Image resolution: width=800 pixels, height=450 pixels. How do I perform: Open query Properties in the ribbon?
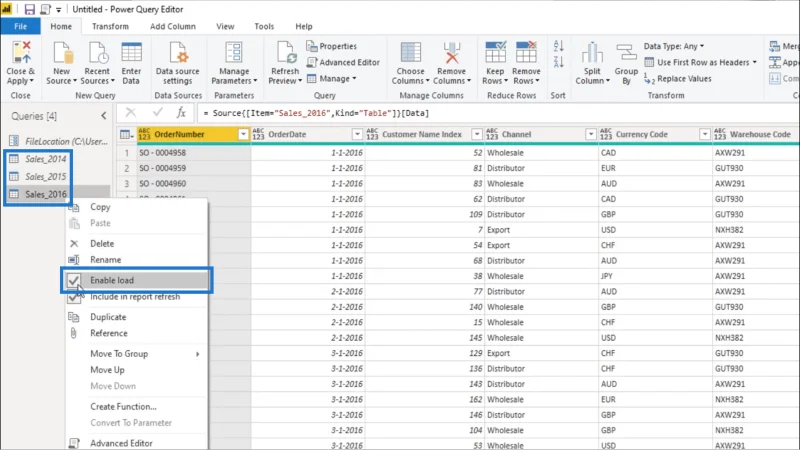click(332, 46)
